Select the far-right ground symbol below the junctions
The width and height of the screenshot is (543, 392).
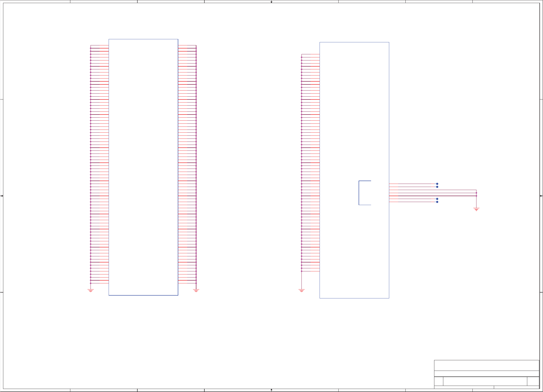pos(476,209)
